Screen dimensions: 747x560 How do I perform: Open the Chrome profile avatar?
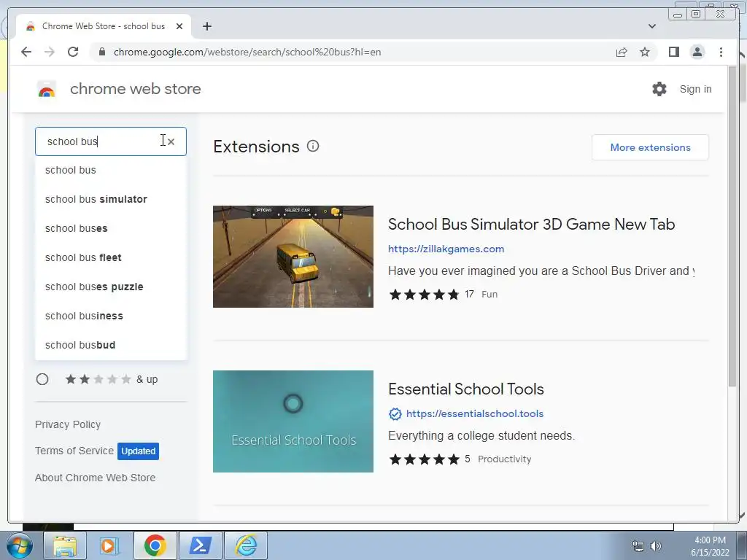(697, 52)
